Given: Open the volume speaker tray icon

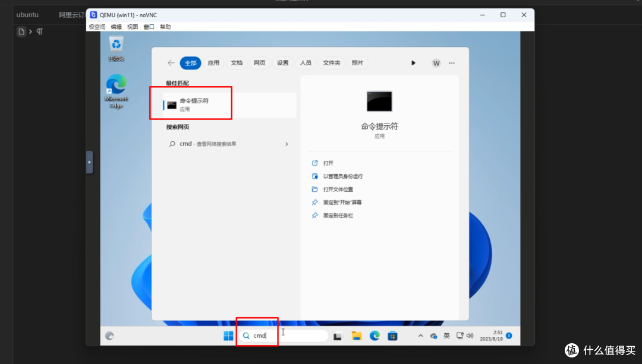Looking at the screenshot, I should coord(470,335).
